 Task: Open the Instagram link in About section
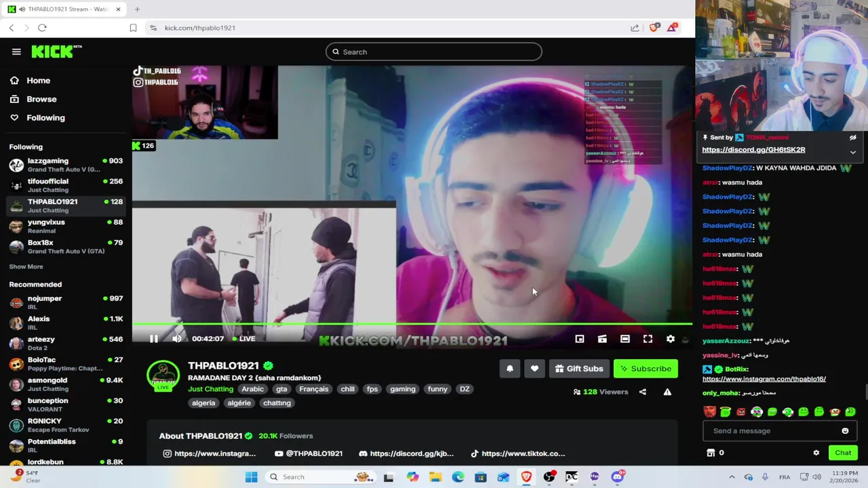point(210,453)
